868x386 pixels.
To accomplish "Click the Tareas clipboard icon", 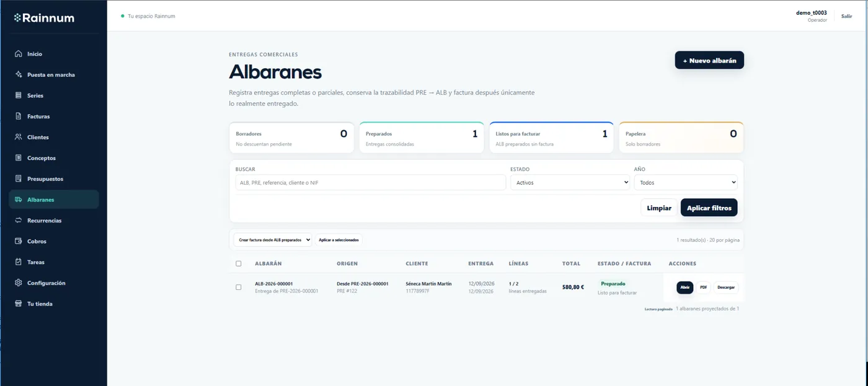I will point(19,262).
